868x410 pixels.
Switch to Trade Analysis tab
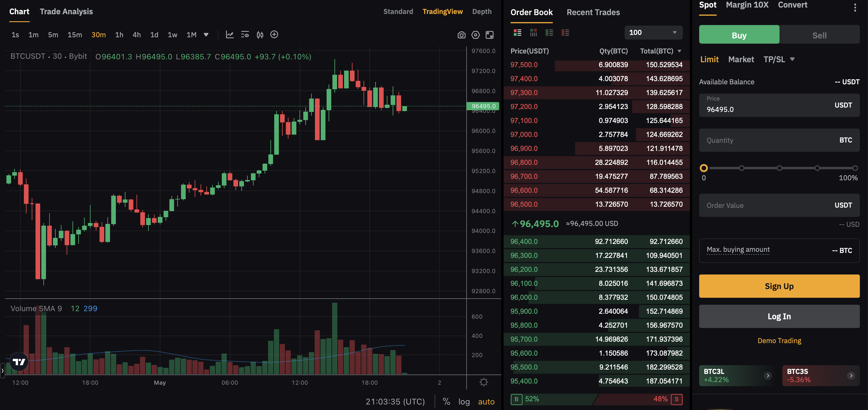pos(66,11)
